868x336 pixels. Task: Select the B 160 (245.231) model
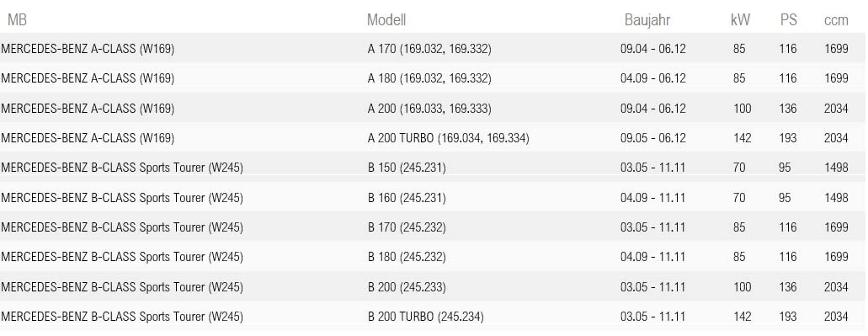407,198
